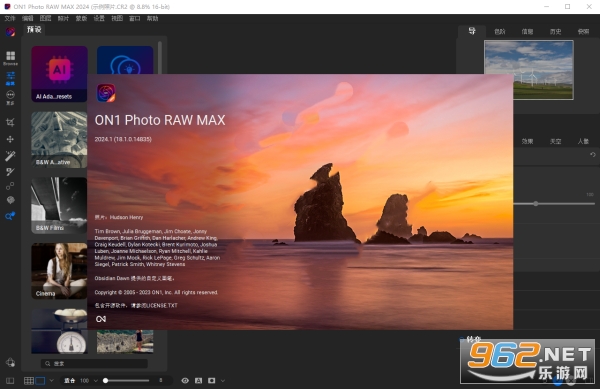Screen dimensions: 600x389
Task: Switch to the Info (信息) tab
Action: click(527, 32)
